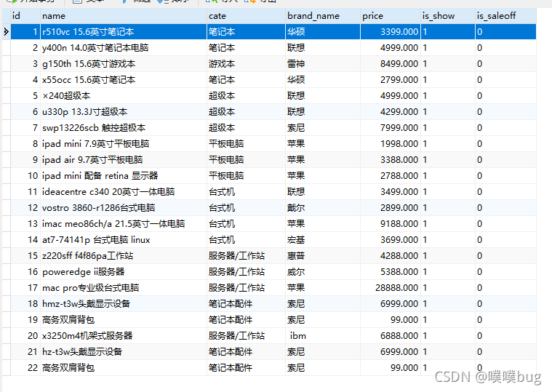This screenshot has width=552, height=392.
Task: Click the id cell 17
Action: click(x=25, y=288)
